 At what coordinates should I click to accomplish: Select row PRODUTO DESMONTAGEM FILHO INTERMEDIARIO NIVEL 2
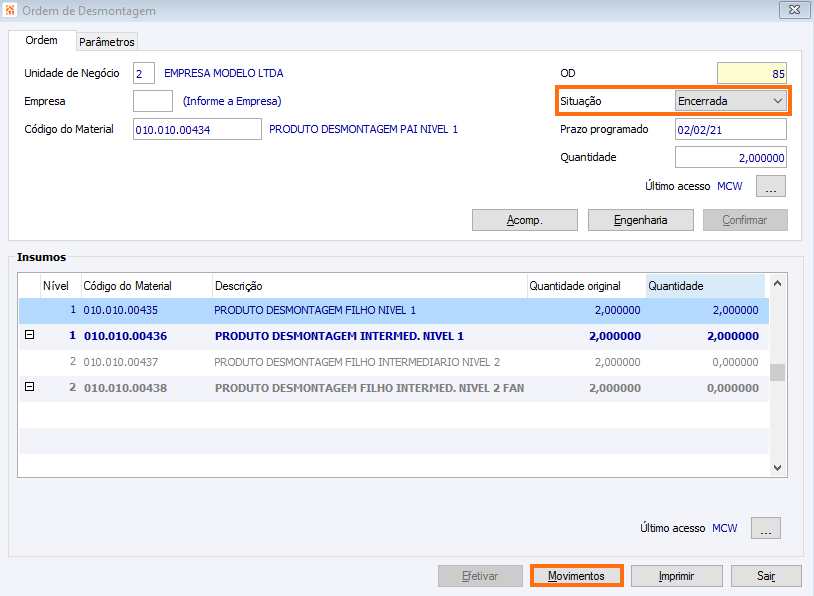click(x=394, y=362)
